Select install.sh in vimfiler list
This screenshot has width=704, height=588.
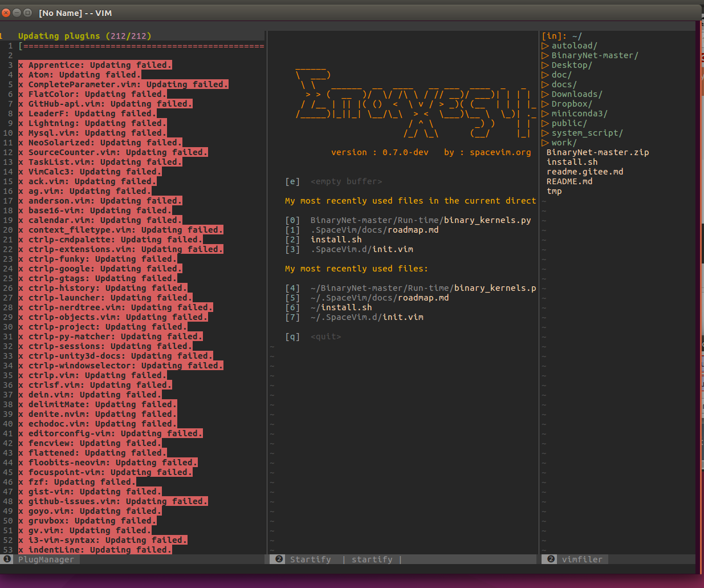point(572,162)
